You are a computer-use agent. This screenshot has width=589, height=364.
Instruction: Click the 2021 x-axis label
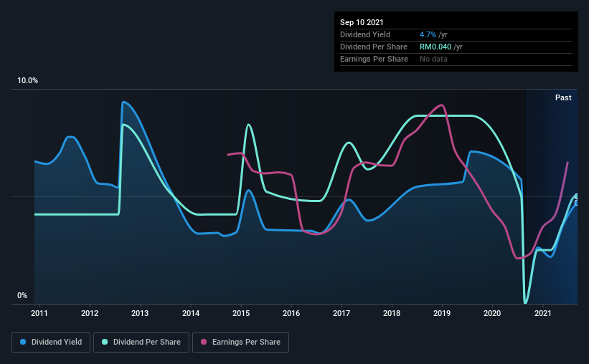tap(543, 313)
